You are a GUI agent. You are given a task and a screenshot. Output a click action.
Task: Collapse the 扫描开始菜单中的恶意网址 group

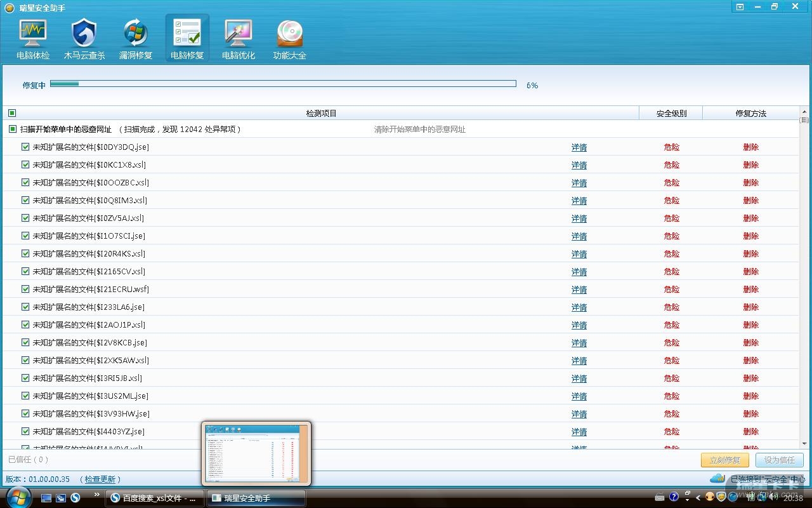[x=12, y=129]
